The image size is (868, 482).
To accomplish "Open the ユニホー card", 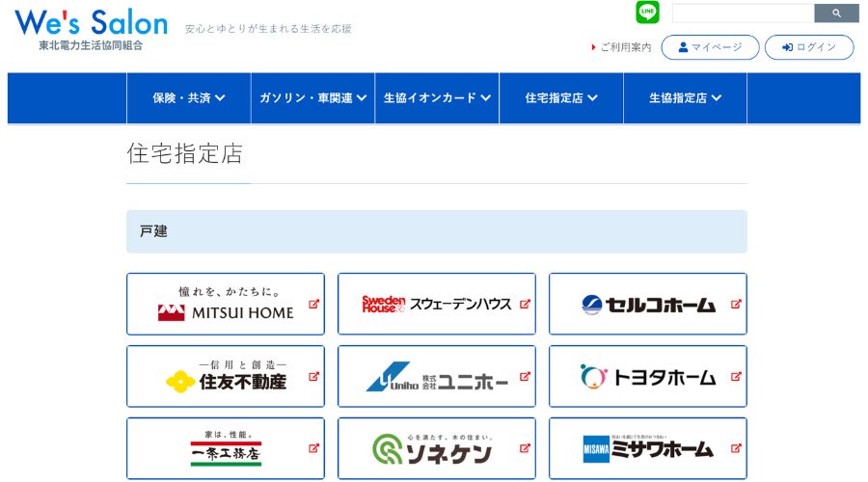I will (437, 376).
